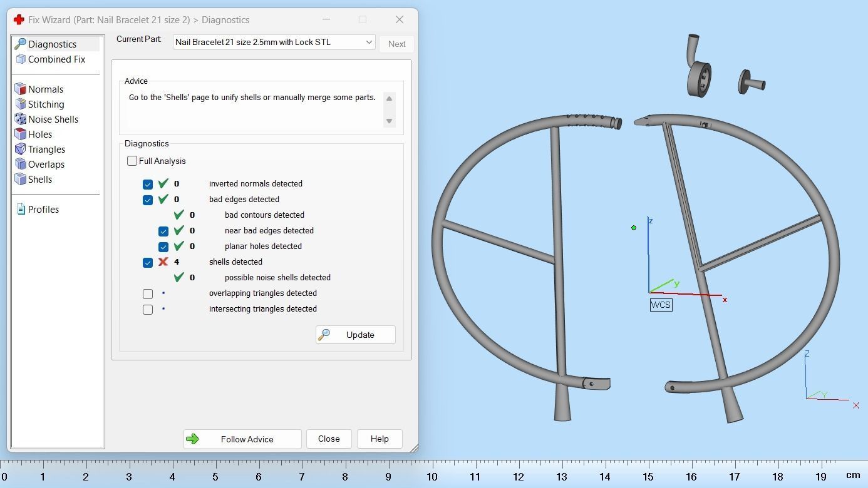Screen dimensions: 868x488
Task: Close the Fix Wizard with Close button
Action: pos(329,439)
